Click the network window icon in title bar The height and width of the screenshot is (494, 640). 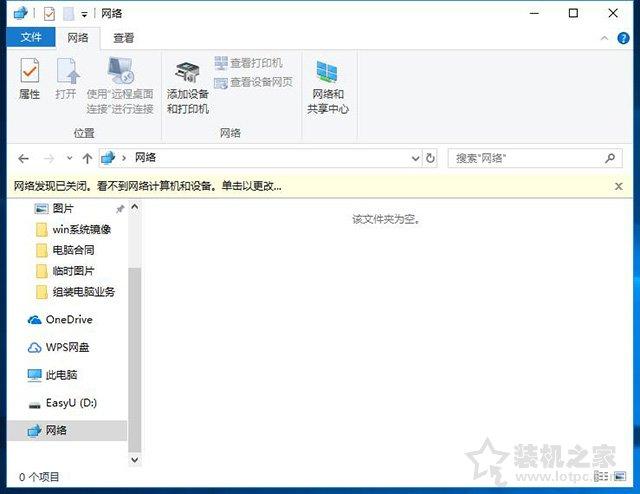[20, 13]
